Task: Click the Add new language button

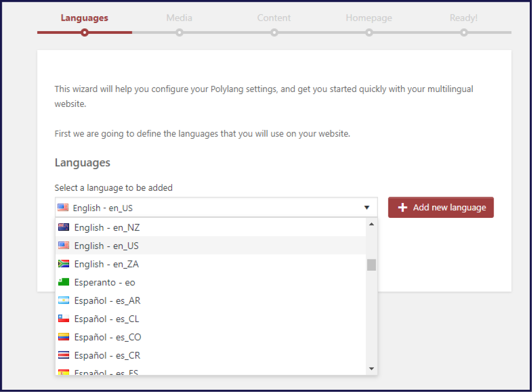Action: [441, 208]
